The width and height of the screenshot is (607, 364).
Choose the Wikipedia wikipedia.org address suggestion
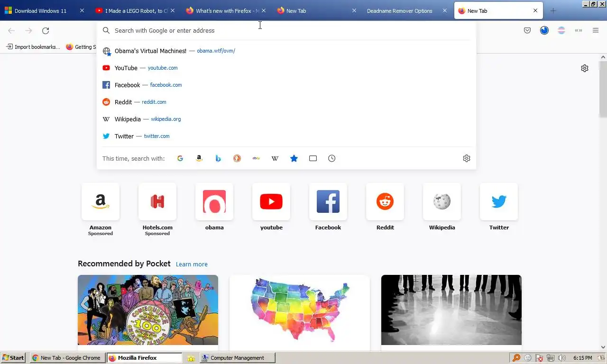286,119
